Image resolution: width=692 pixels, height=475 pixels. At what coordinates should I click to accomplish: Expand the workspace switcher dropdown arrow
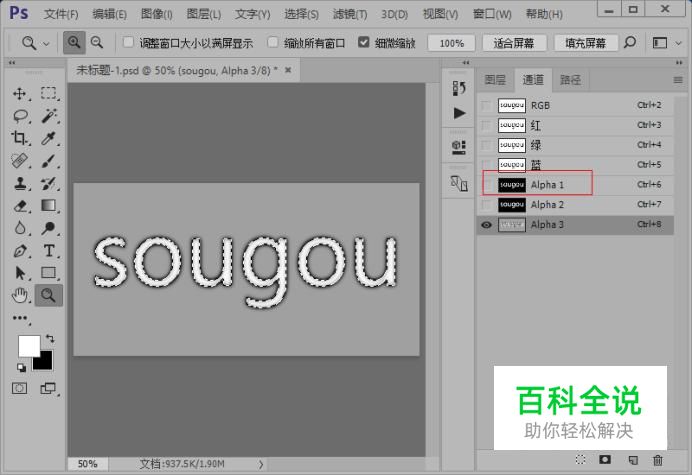click(679, 43)
